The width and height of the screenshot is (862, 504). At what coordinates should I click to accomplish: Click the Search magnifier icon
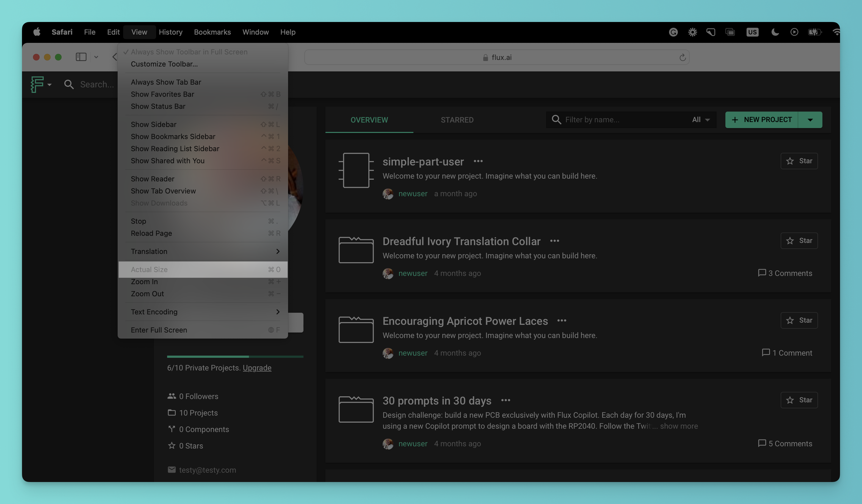[69, 84]
